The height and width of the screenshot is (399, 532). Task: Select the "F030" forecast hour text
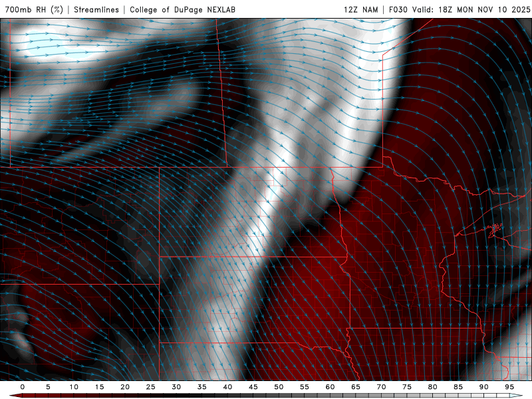coord(398,9)
